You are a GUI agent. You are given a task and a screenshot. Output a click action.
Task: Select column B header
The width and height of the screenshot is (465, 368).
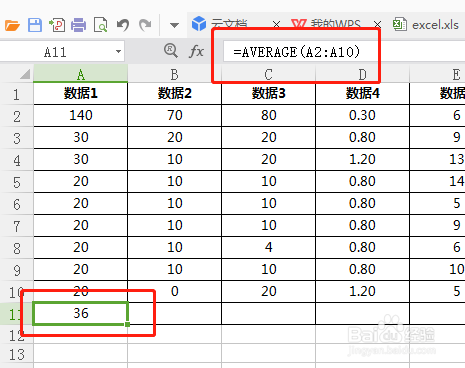click(174, 74)
